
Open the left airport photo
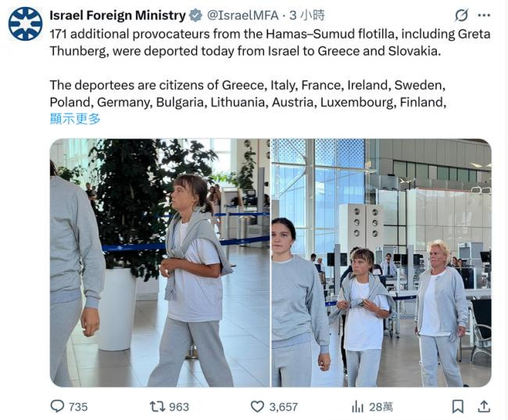(159, 263)
